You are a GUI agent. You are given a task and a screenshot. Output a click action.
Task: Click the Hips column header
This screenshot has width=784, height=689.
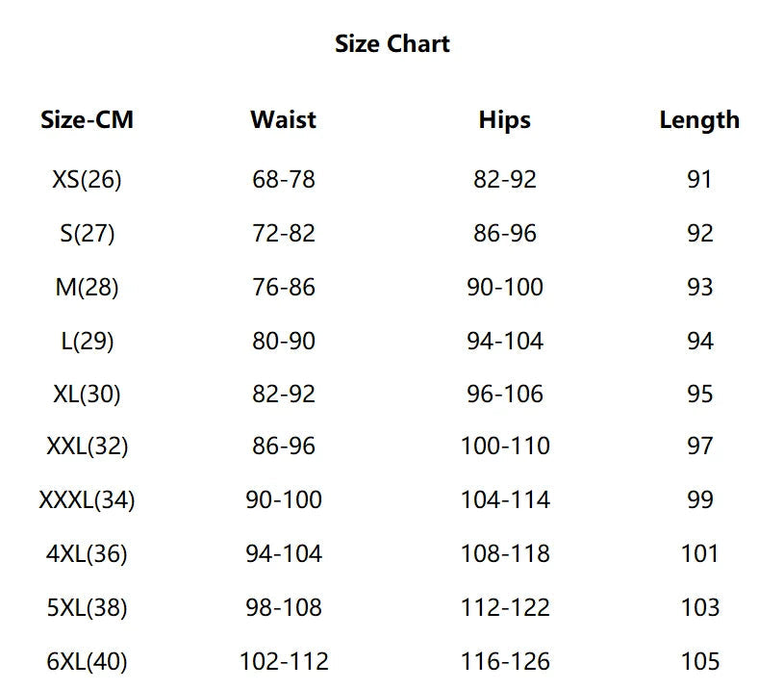[x=504, y=120]
